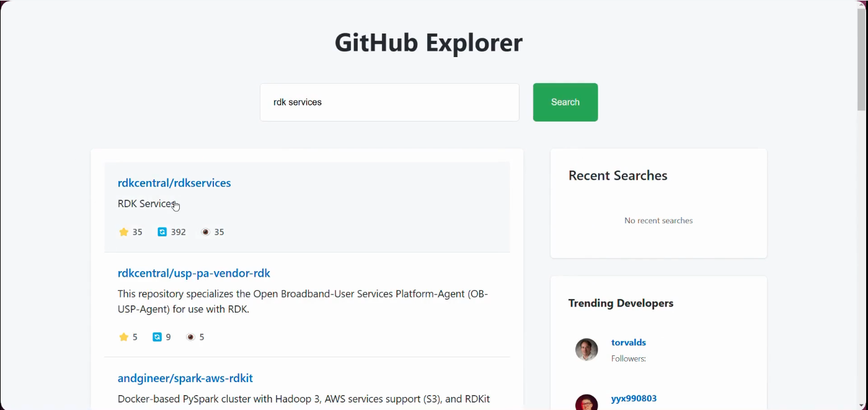Click the 'RDK Services' description text
Screen dimensions: 868x410
coord(147,203)
